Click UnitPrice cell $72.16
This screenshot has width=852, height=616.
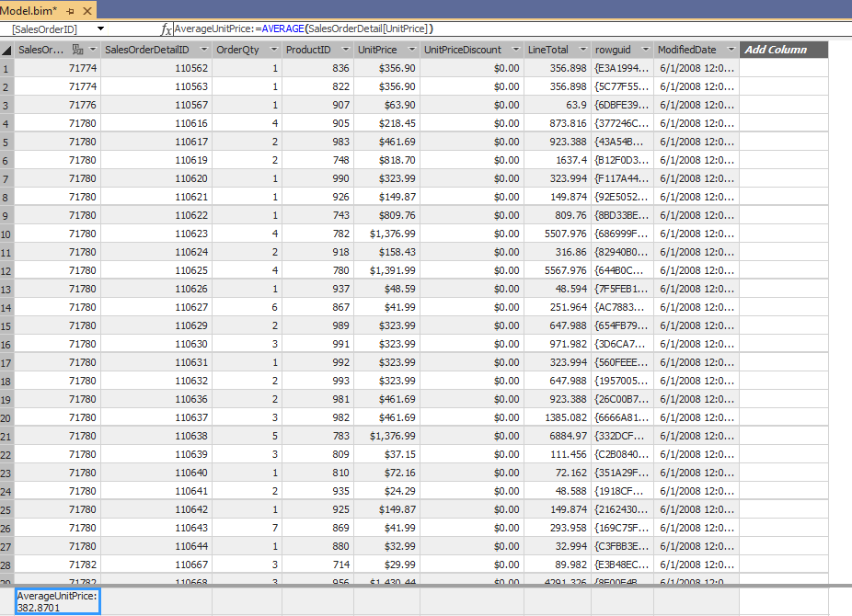[x=386, y=473]
